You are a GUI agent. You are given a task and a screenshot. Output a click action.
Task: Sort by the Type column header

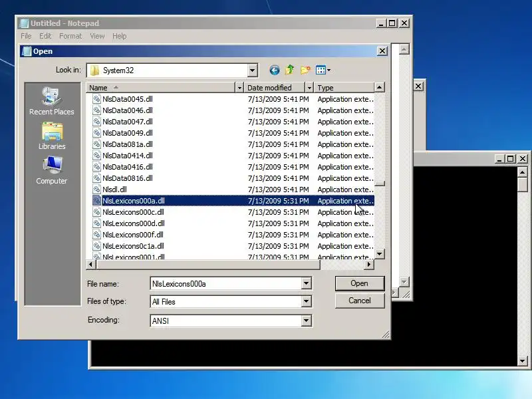coord(344,88)
